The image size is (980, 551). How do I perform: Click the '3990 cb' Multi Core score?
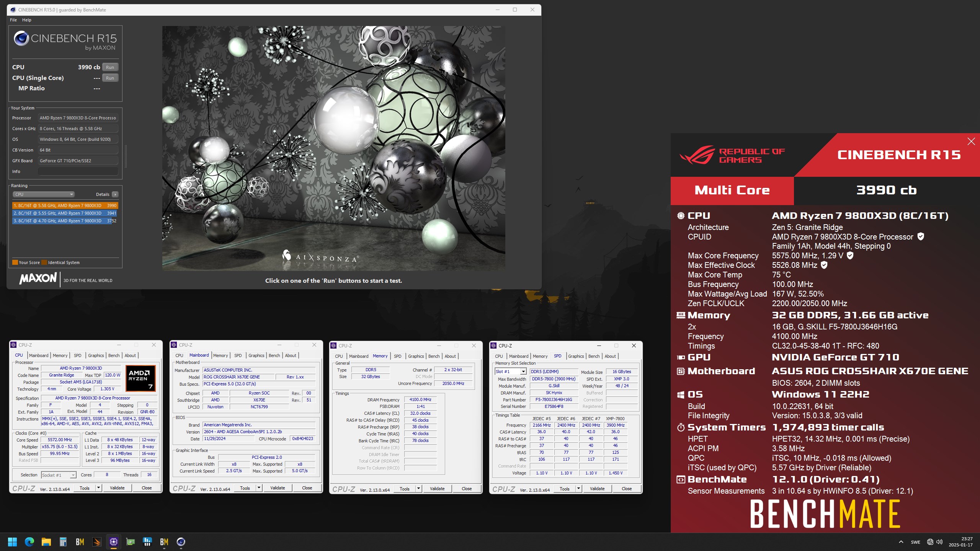pos(887,190)
